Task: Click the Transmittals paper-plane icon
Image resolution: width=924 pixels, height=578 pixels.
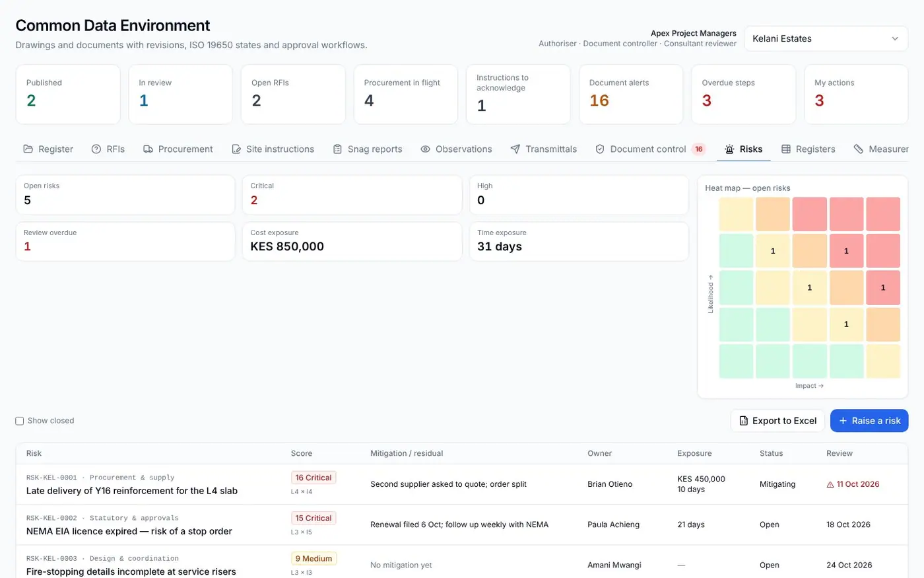Action: tap(515, 149)
